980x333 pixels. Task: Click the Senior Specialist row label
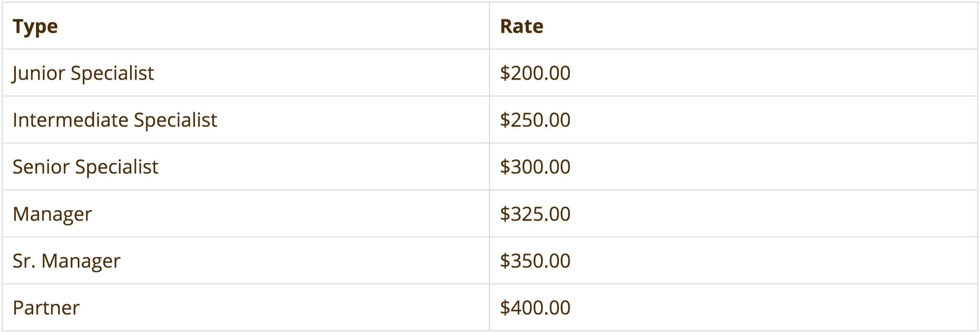pyautogui.click(x=85, y=167)
